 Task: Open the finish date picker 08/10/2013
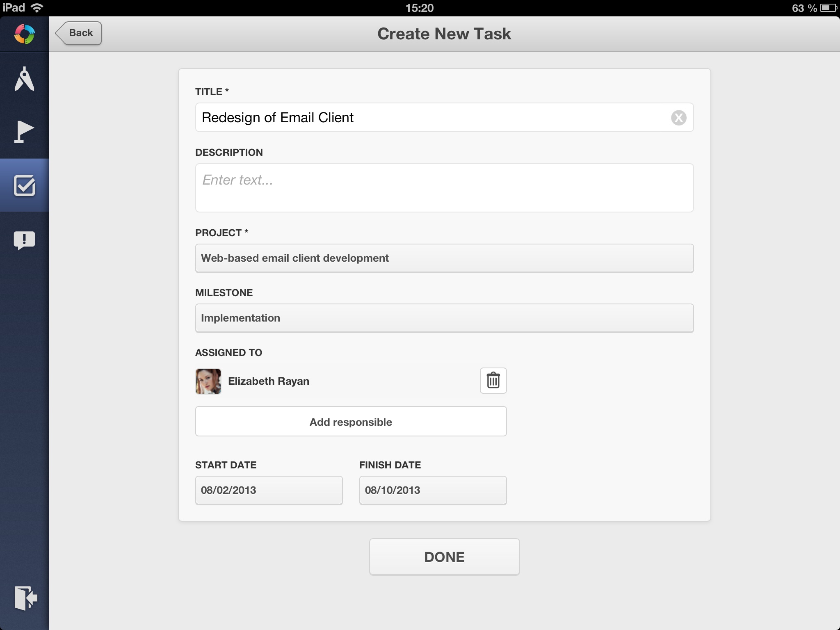(433, 490)
